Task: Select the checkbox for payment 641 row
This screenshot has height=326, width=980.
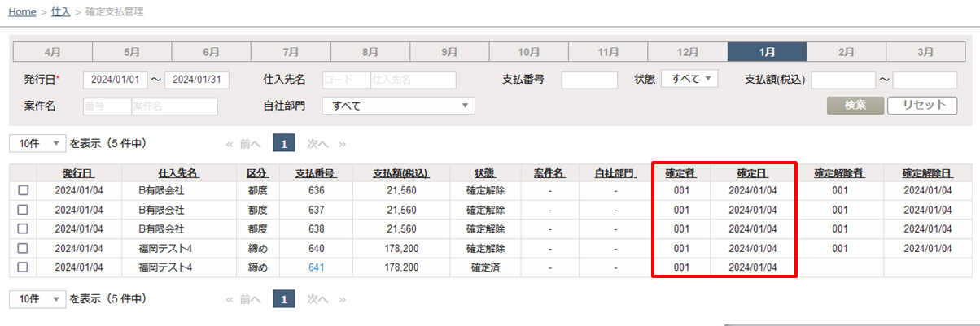Action: tap(23, 267)
